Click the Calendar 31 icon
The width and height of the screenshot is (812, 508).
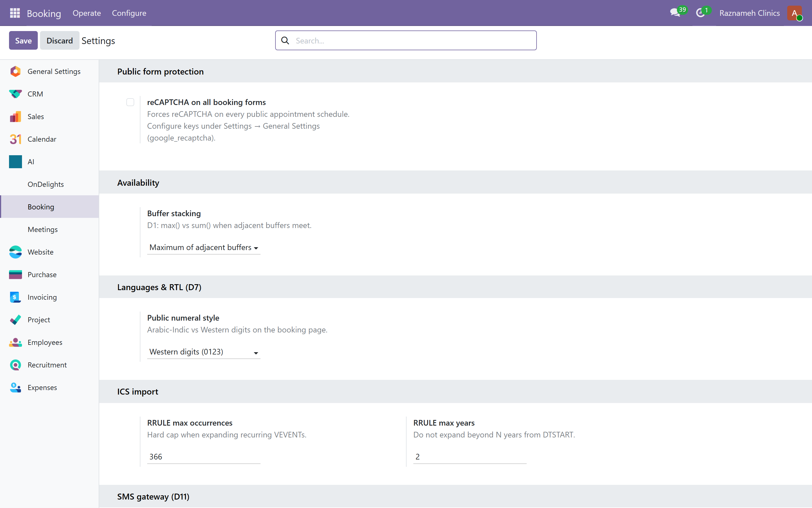tap(16, 139)
